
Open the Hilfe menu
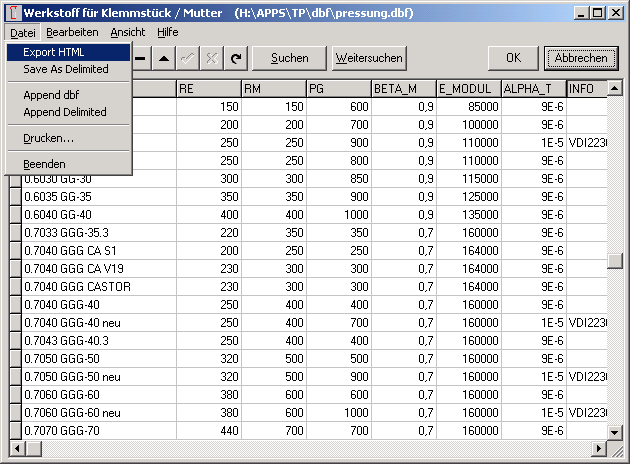pyautogui.click(x=168, y=32)
